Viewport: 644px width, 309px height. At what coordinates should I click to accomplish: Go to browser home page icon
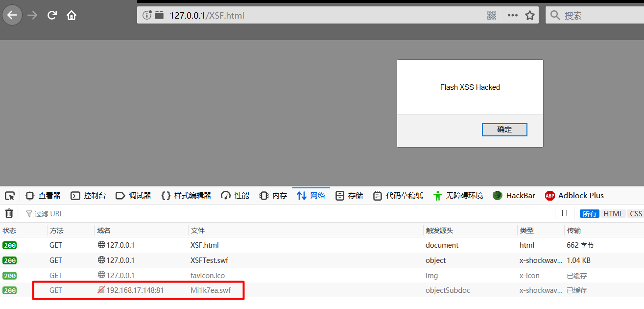(72, 15)
